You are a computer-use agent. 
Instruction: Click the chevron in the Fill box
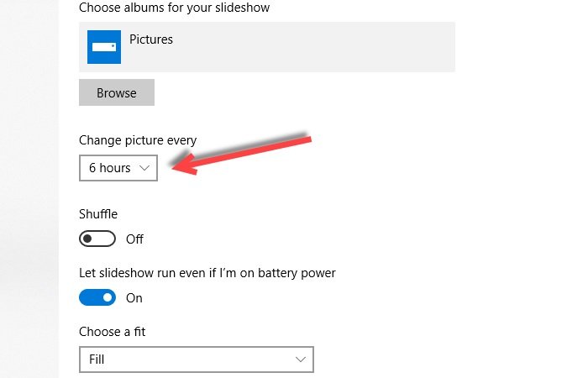point(302,360)
